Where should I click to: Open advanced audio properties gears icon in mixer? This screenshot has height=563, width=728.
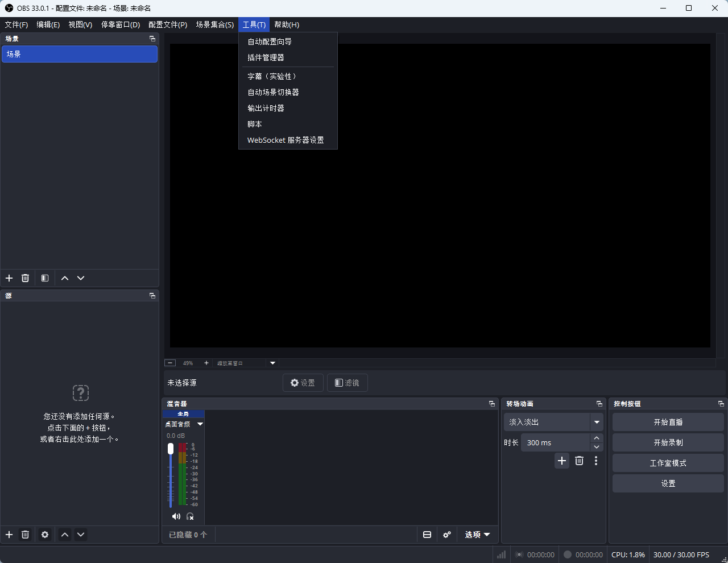pyautogui.click(x=447, y=535)
